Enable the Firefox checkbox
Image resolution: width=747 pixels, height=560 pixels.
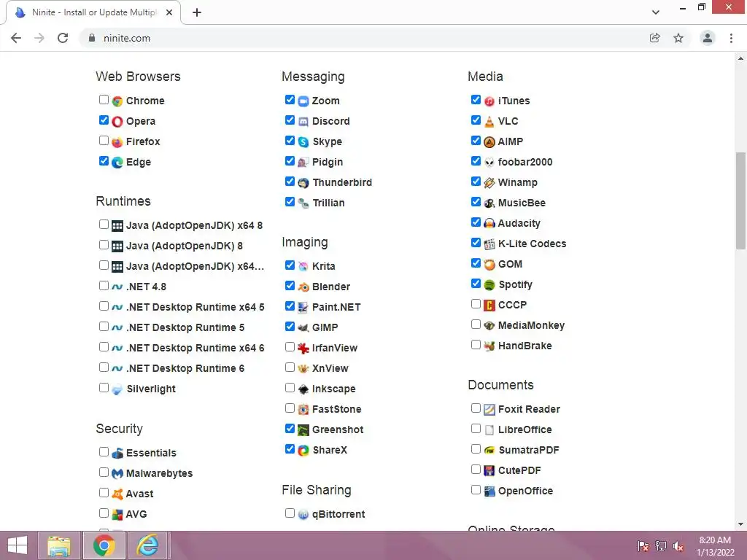click(x=104, y=141)
